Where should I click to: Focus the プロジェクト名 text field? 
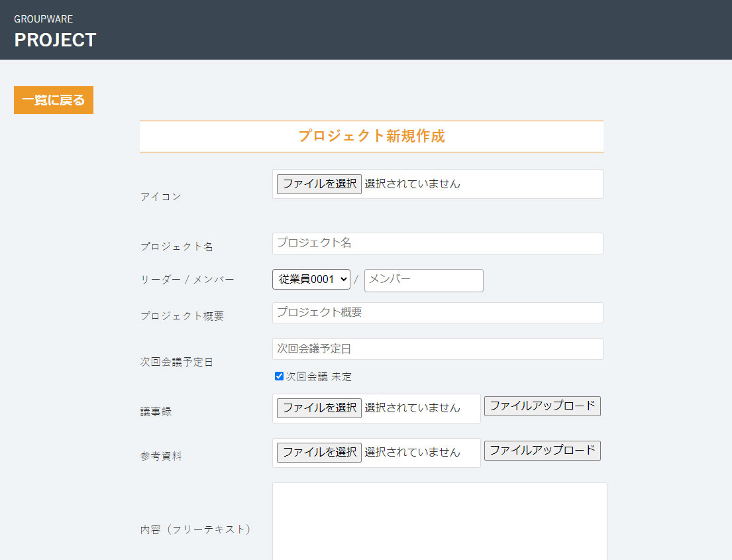437,243
